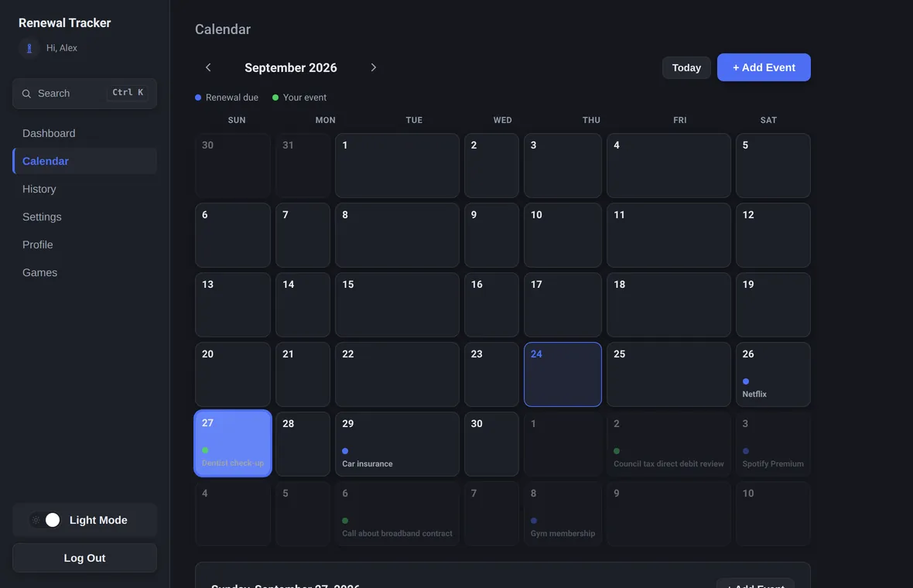This screenshot has width=913, height=588.
Task: Click the green dot above Council tax review
Action: (617, 451)
